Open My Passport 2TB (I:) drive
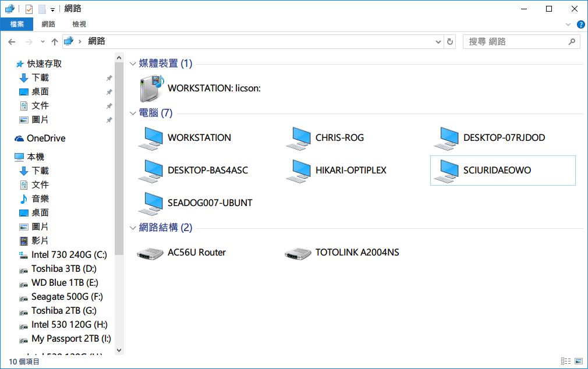Screen dimensions: 588x369 point(65,339)
